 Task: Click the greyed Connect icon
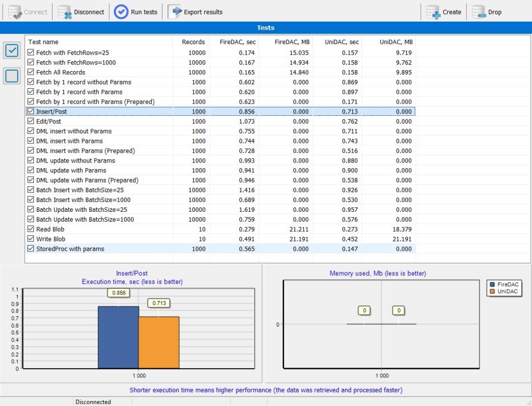pyautogui.click(x=15, y=12)
